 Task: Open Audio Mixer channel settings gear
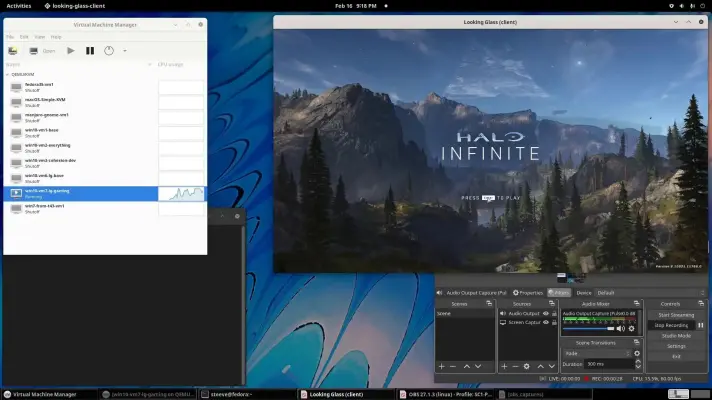[631, 329]
